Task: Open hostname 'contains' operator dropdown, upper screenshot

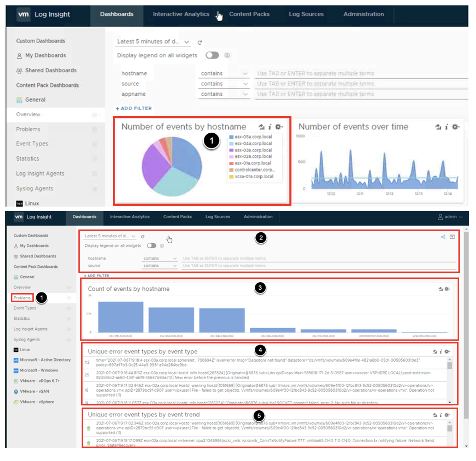Action: click(224, 73)
